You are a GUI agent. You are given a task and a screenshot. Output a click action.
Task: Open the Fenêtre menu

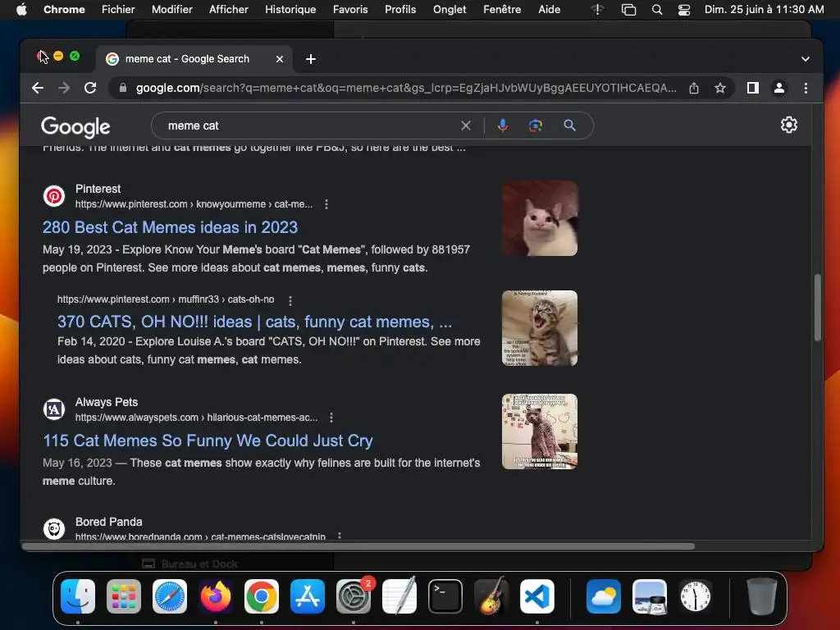(502, 9)
